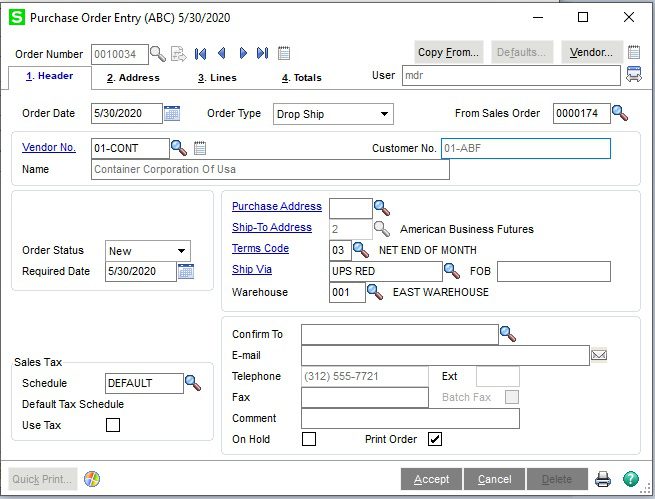Open the memo icon next to Vendor button
This screenshot has height=499, width=655.
(634, 52)
